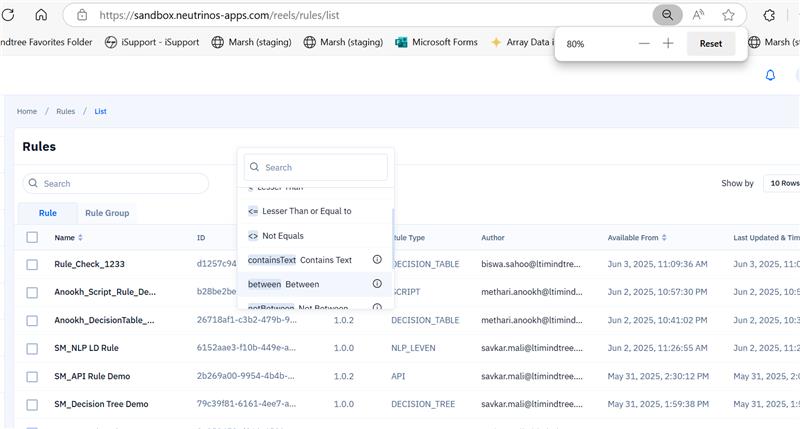Click List breadcrumb

click(101, 111)
